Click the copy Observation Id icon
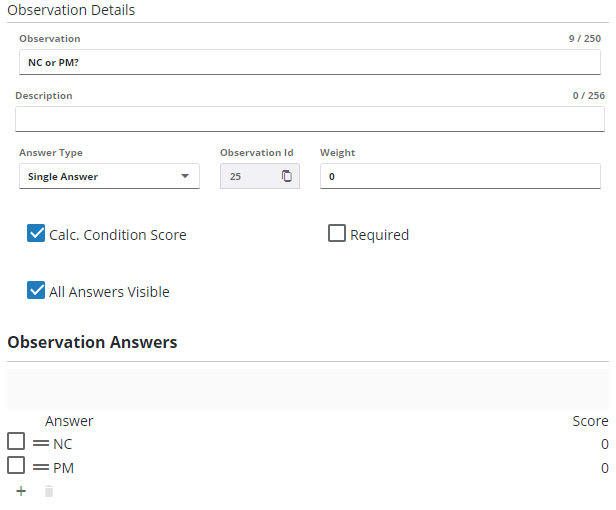This screenshot has width=616, height=510. [286, 177]
